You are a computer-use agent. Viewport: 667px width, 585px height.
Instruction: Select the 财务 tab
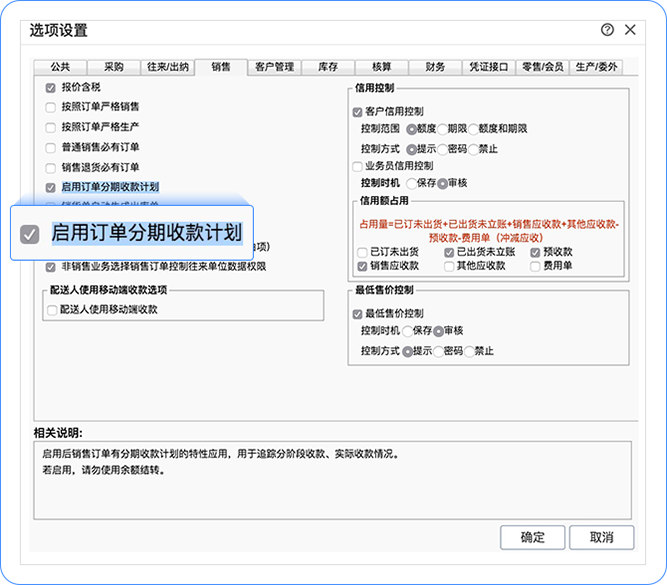coord(435,67)
